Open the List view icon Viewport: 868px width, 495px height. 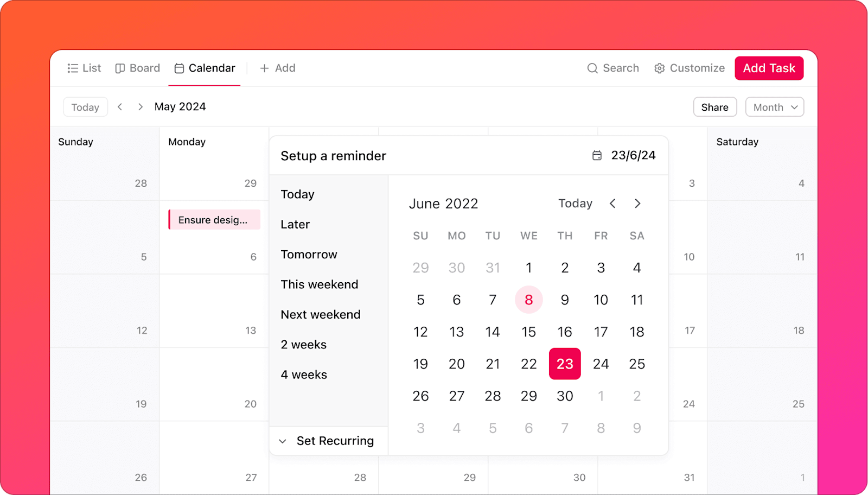point(73,68)
